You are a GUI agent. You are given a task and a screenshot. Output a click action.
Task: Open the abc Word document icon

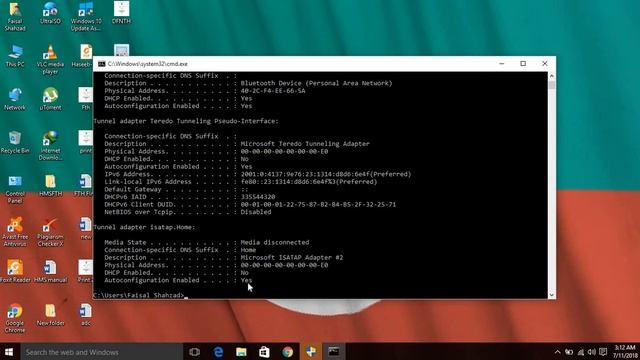(86, 315)
